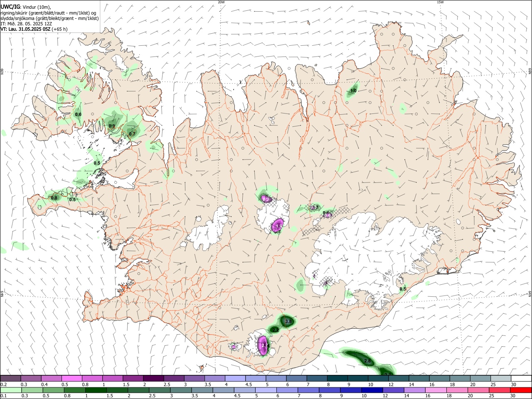Click the 'slydda/snjókoma (grátt/bleikt/grænt' header line
The width and height of the screenshot is (532, 399).
pos(49,18)
